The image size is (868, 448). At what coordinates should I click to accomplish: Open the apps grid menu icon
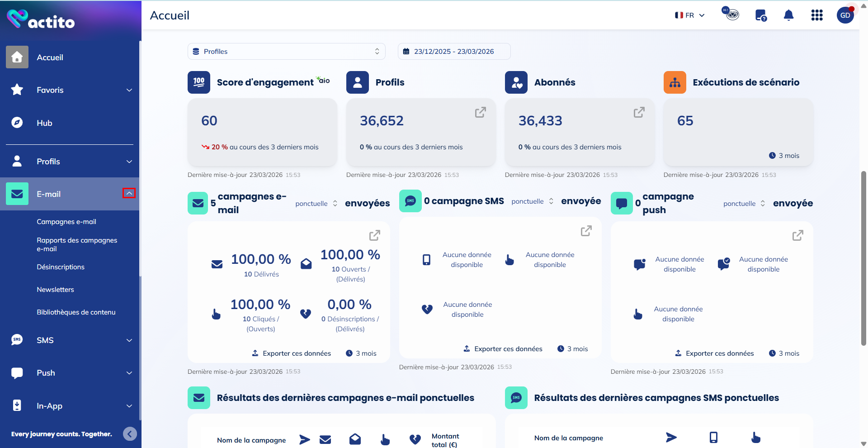816,15
